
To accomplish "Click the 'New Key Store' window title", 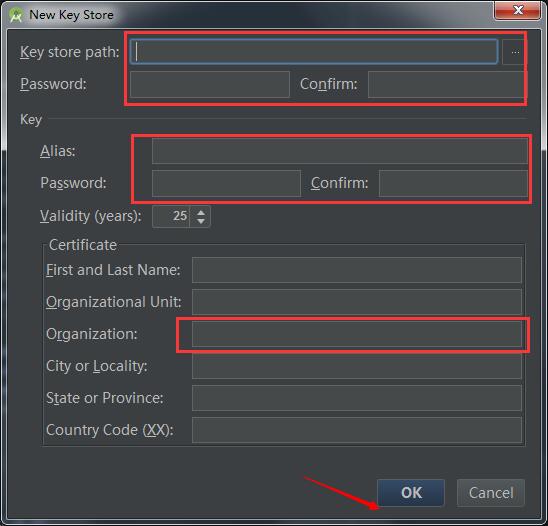I will pos(71,15).
